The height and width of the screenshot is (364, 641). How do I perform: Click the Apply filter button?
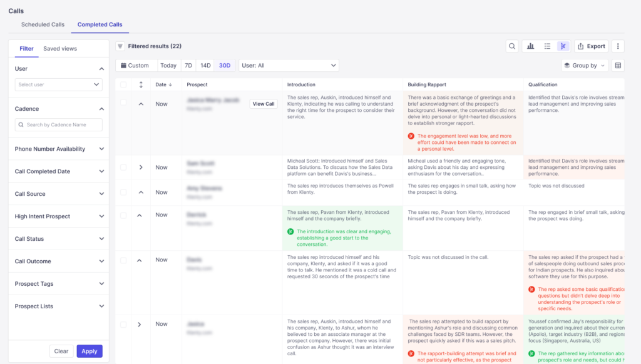point(90,351)
